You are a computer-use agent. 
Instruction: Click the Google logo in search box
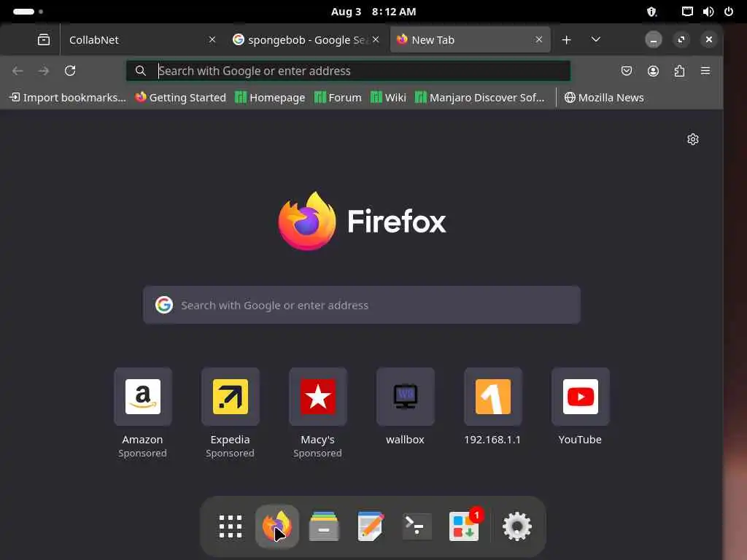pyautogui.click(x=164, y=305)
